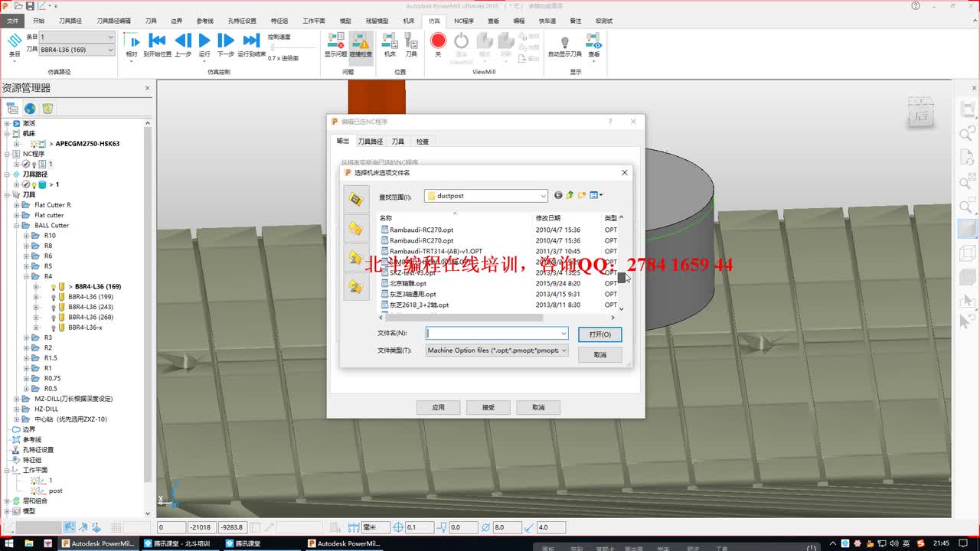
Task: Open the 刀具 combo box B8R4-L36 (169)
Action: coord(77,50)
